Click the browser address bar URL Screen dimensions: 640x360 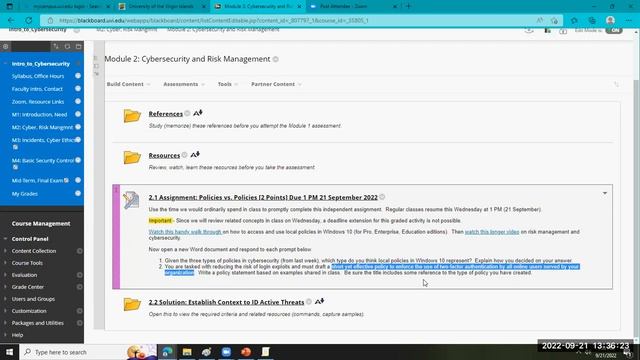(213, 20)
